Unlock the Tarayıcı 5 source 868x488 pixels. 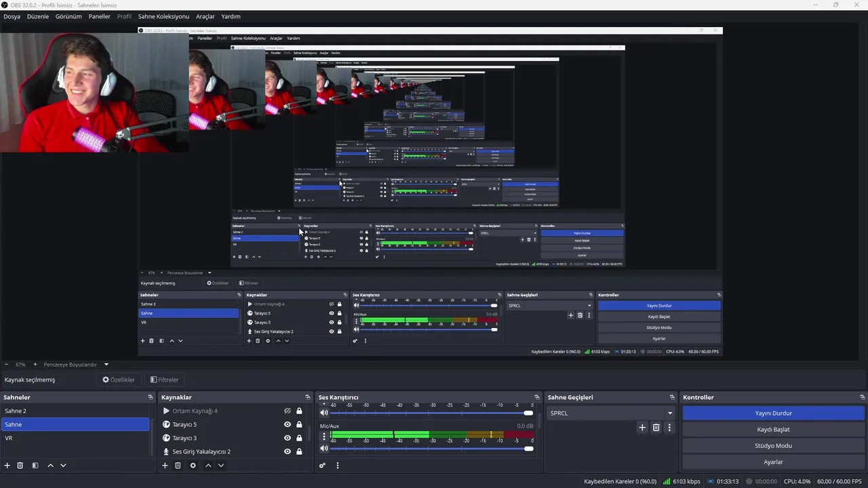(x=299, y=424)
